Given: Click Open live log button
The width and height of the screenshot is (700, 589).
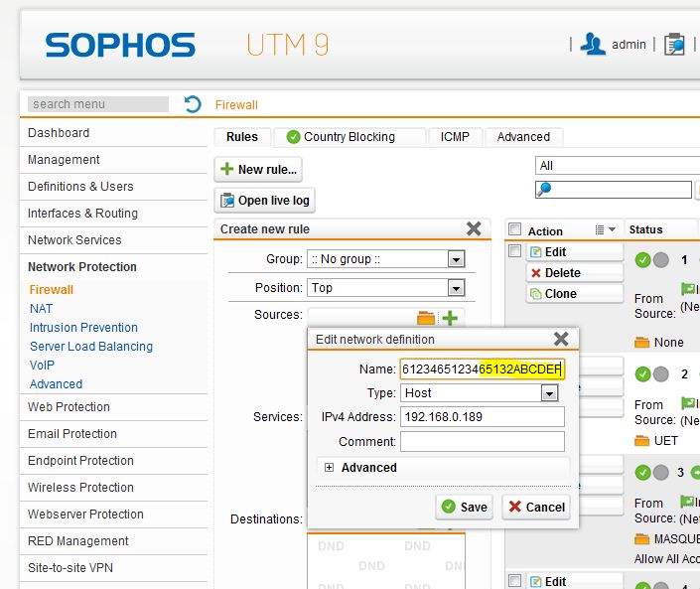Looking at the screenshot, I should click(x=264, y=201).
